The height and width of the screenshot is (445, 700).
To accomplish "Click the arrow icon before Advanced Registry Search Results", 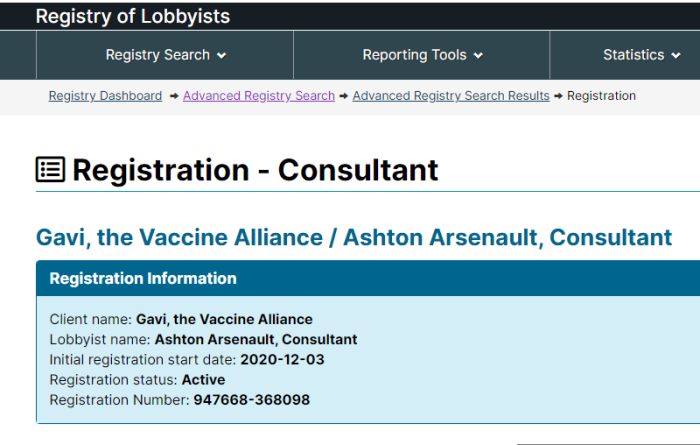I will (344, 96).
